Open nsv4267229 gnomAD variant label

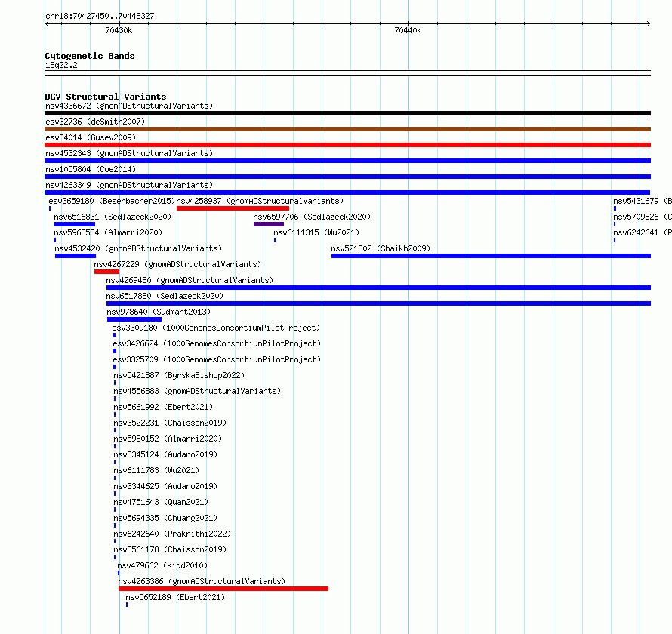178,264
